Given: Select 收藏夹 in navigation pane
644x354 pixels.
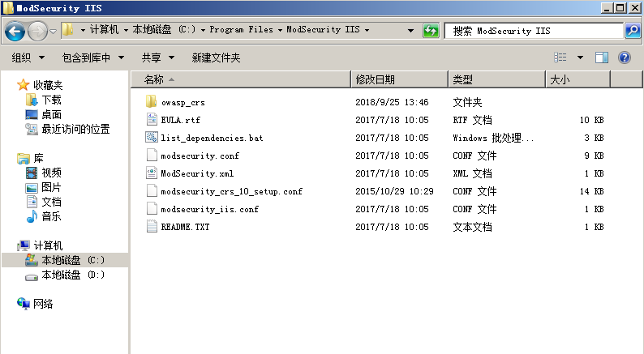Looking at the screenshot, I should 48,85.
